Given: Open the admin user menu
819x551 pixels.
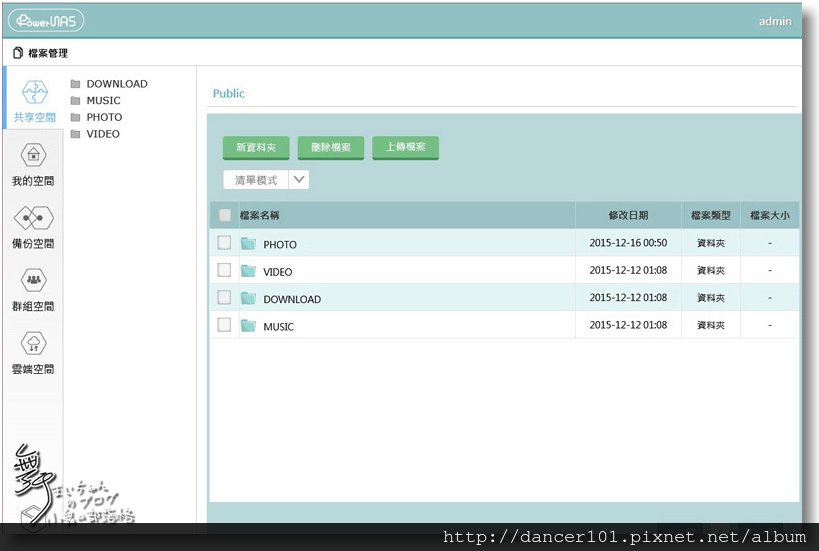Looking at the screenshot, I should click(775, 21).
